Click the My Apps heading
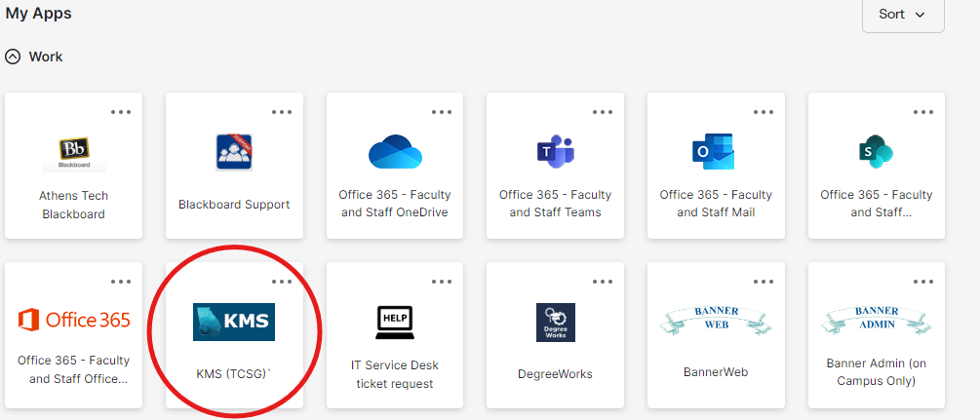This screenshot has height=420, width=980. click(39, 13)
